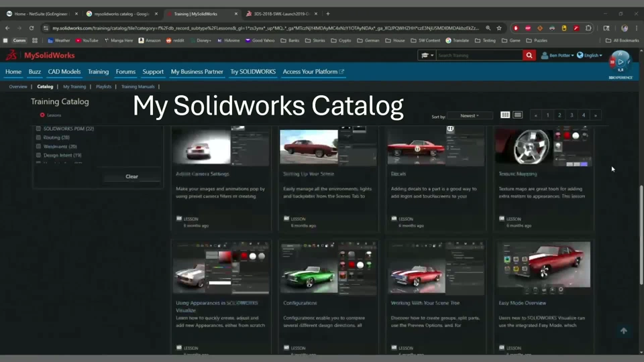
Task: Click the red search magnifier button
Action: (529, 56)
